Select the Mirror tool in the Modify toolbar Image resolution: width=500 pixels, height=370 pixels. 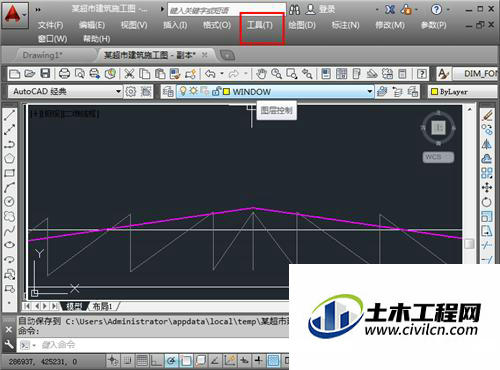[487, 144]
